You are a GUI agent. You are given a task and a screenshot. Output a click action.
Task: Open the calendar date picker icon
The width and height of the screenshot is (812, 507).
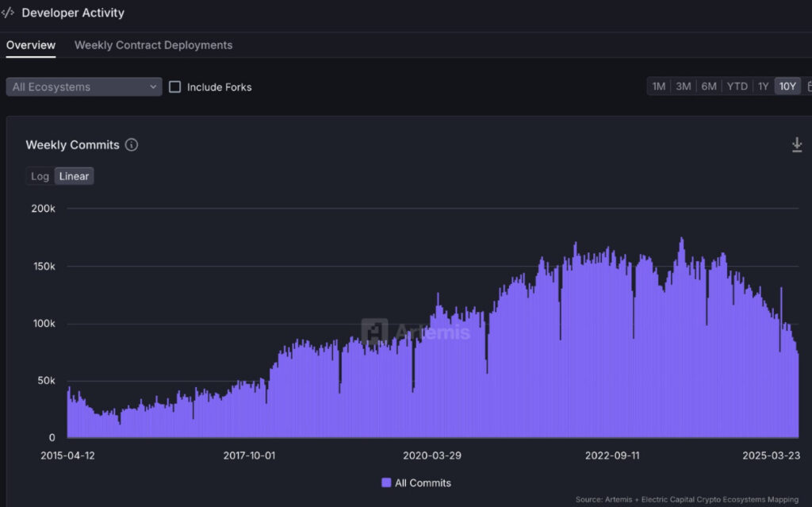(810, 86)
